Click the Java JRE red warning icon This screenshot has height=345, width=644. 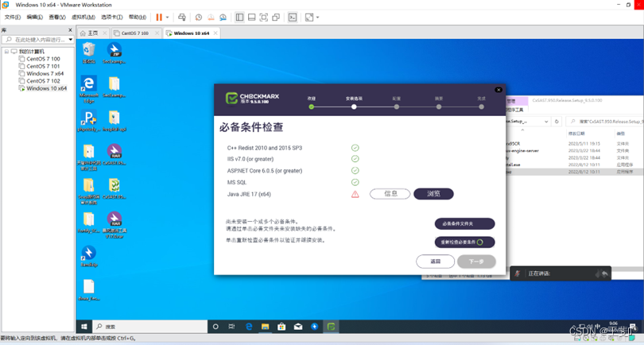(355, 194)
